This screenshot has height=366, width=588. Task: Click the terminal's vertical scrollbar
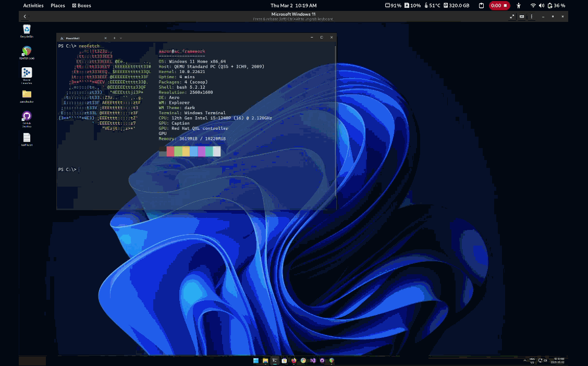(335, 120)
